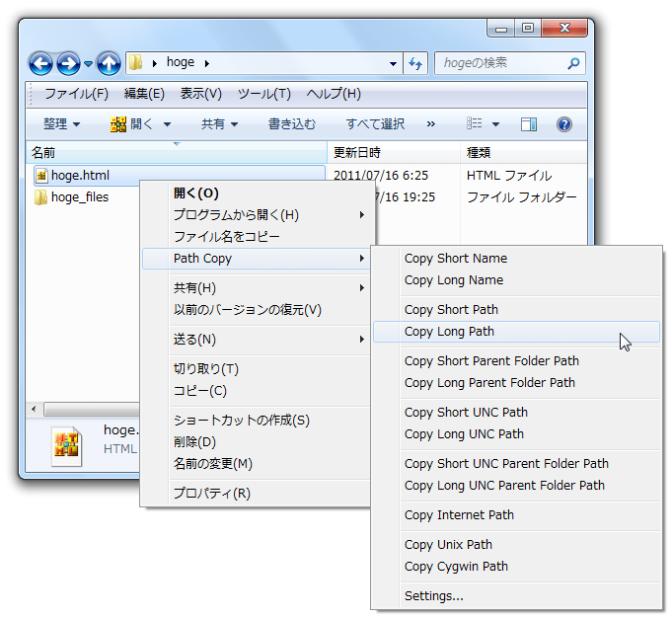Click the change view icon
The width and height of the screenshot is (672, 618).
[x=474, y=123]
